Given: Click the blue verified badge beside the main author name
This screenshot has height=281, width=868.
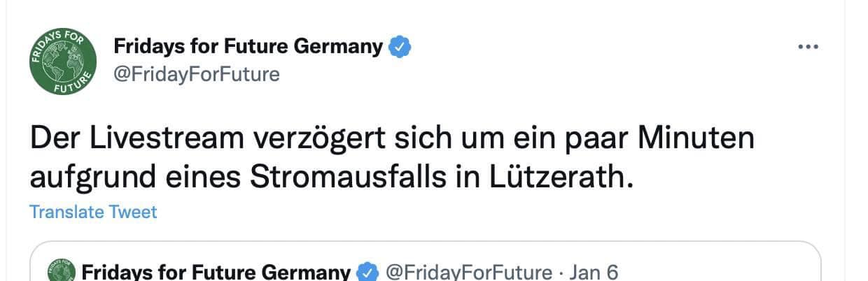Looking at the screenshot, I should (400, 47).
